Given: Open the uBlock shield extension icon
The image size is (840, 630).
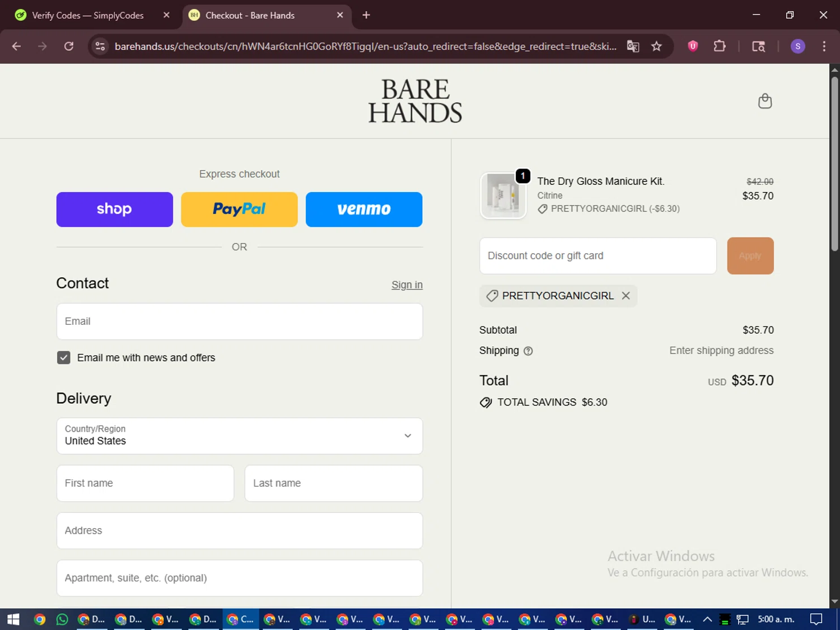Looking at the screenshot, I should coord(693,46).
